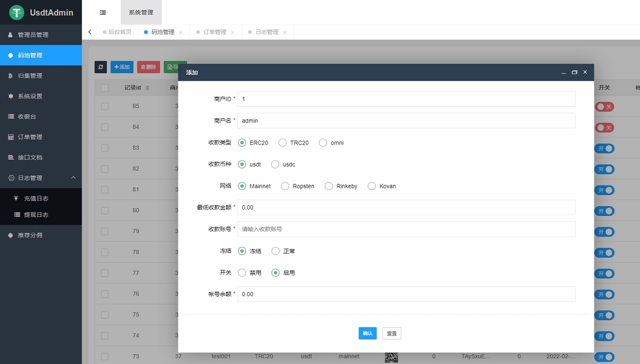Screen dimensions: 640x364
Task: Select the TRC20 payment type
Action: click(x=282, y=143)
